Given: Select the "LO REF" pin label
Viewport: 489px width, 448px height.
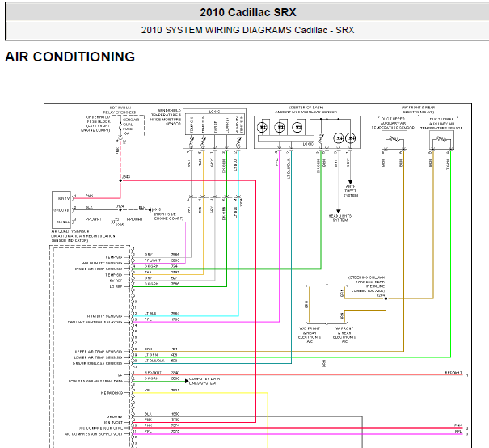Looking at the screenshot, I should tap(116, 287).
